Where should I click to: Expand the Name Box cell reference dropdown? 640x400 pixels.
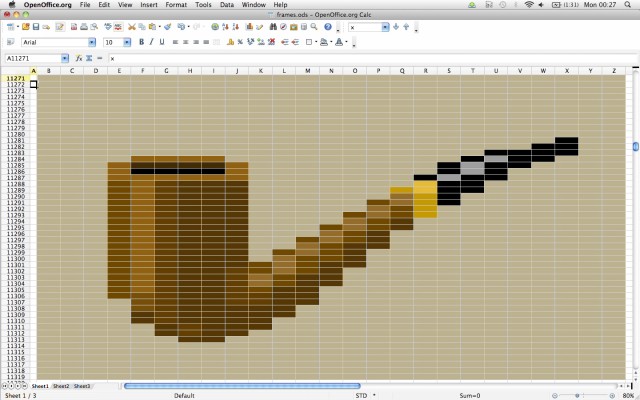65,59
